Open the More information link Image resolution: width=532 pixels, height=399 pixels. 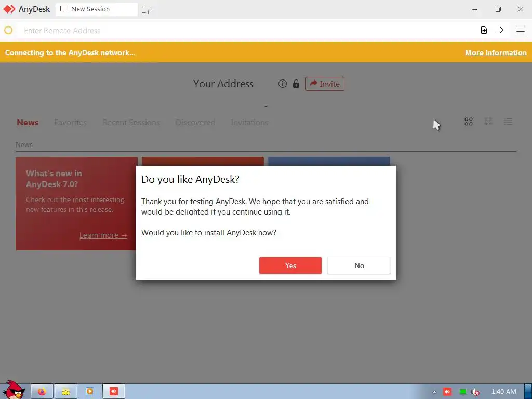pyautogui.click(x=496, y=52)
